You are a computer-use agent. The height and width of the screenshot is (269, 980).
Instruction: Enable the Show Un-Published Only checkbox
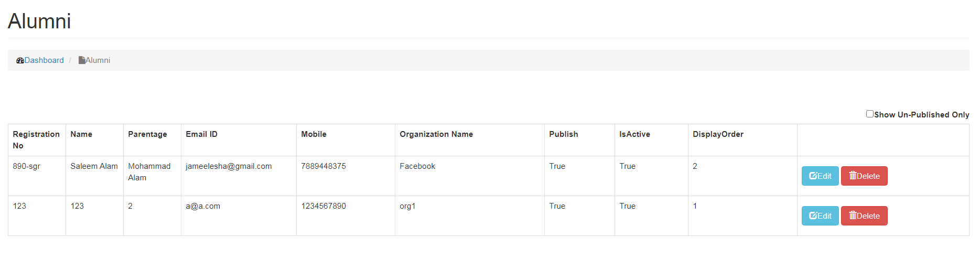870,114
